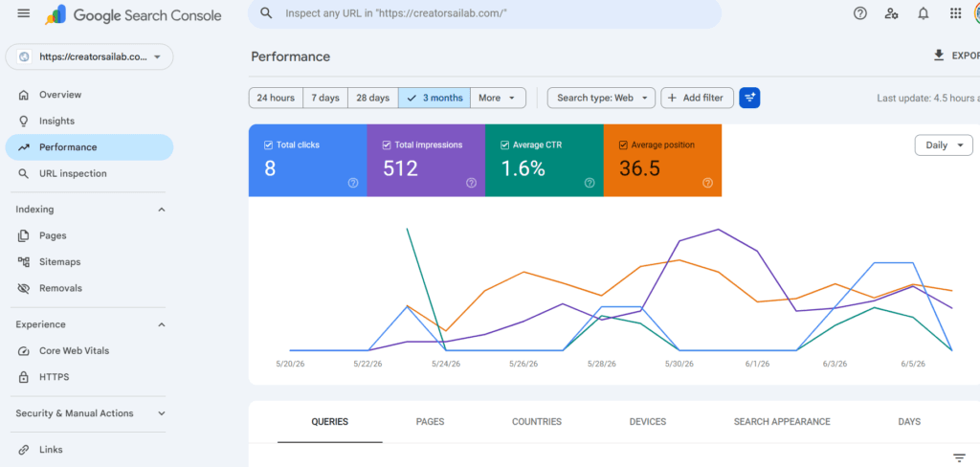Click the table filter rows icon
This screenshot has height=467, width=980.
click(x=959, y=457)
